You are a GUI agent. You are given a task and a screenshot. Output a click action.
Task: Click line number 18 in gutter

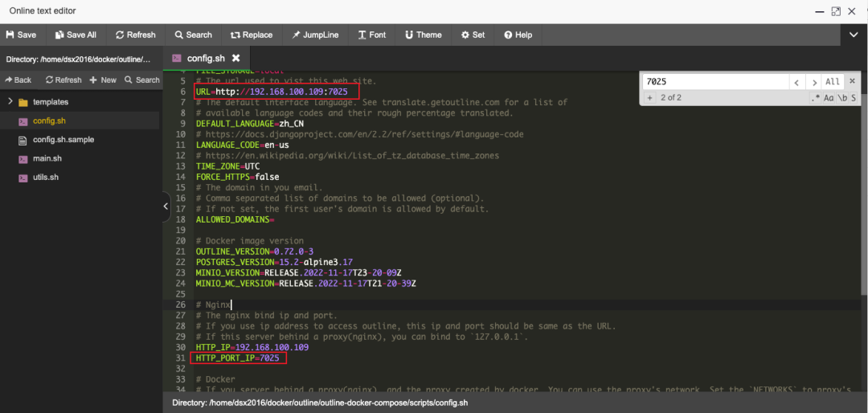(x=180, y=220)
